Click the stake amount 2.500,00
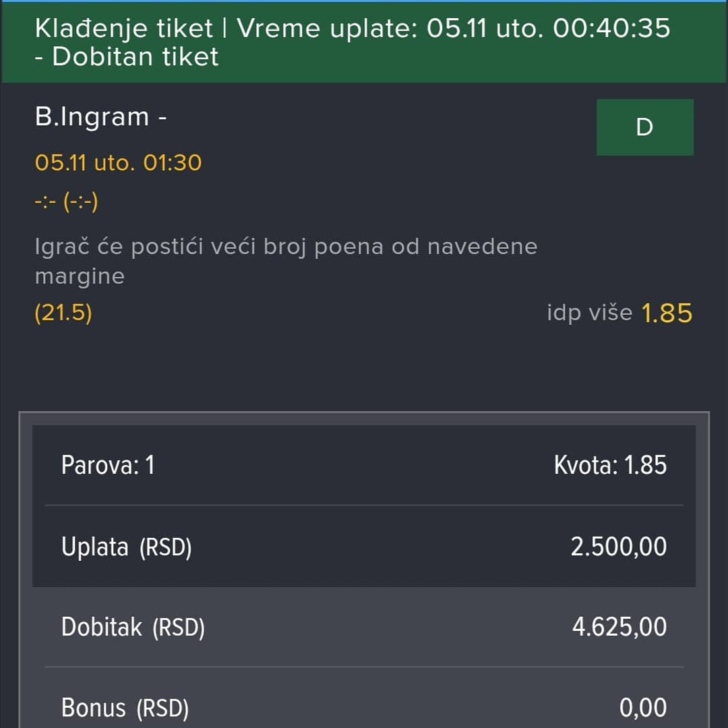 pyautogui.click(x=619, y=547)
